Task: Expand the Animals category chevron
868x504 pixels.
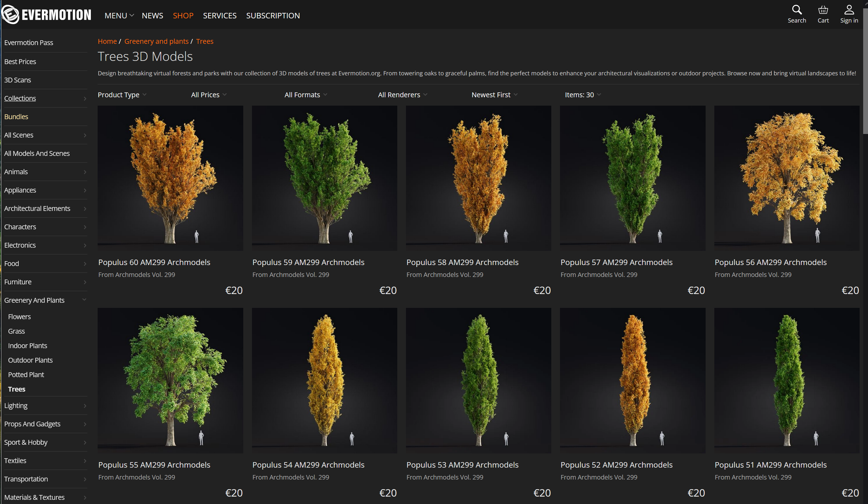Action: coord(85,172)
